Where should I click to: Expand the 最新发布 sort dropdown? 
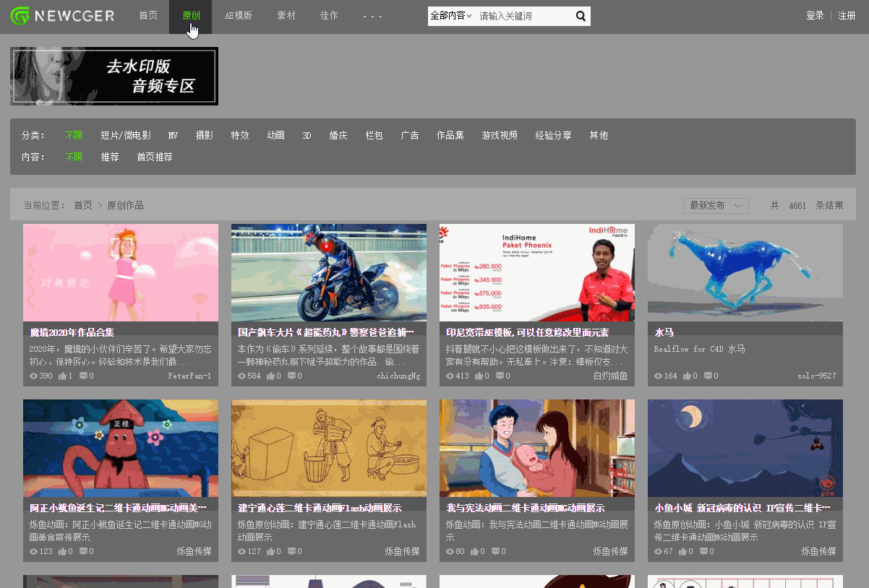click(715, 205)
